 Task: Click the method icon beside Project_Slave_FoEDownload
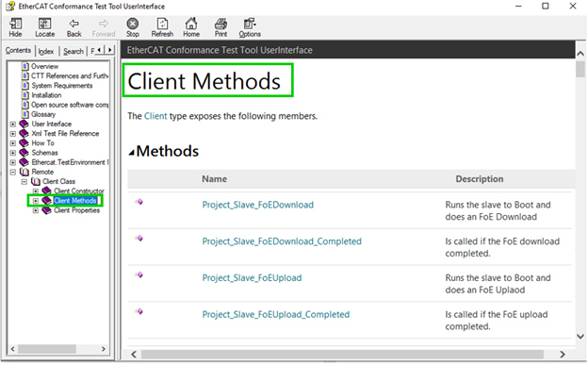coord(139,202)
